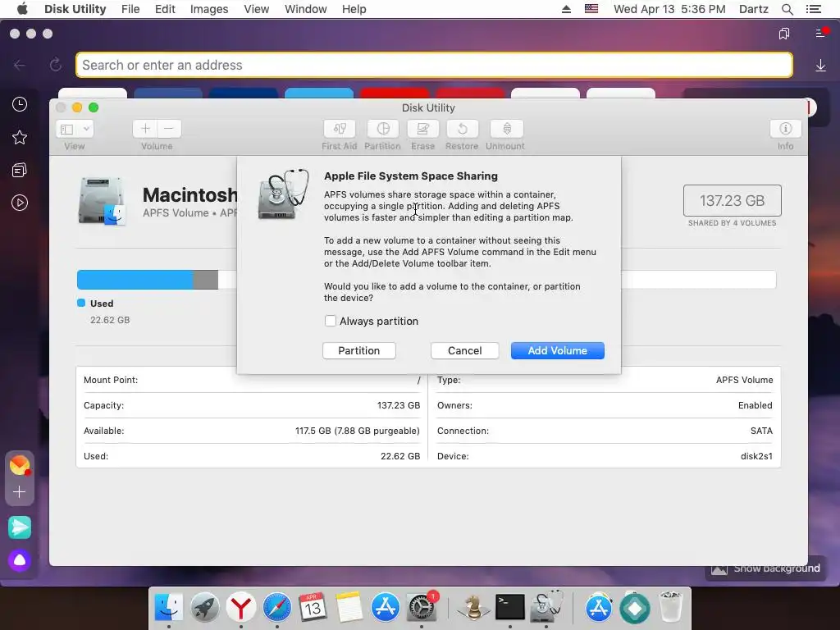
Task: Open the collections icon in browser sidebar
Action: (x=20, y=171)
